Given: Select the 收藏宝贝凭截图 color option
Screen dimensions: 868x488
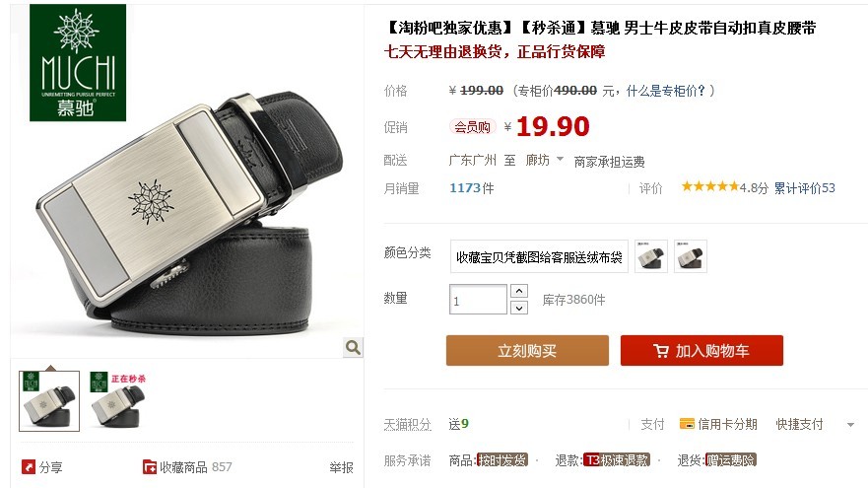Looking at the screenshot, I should (x=539, y=256).
